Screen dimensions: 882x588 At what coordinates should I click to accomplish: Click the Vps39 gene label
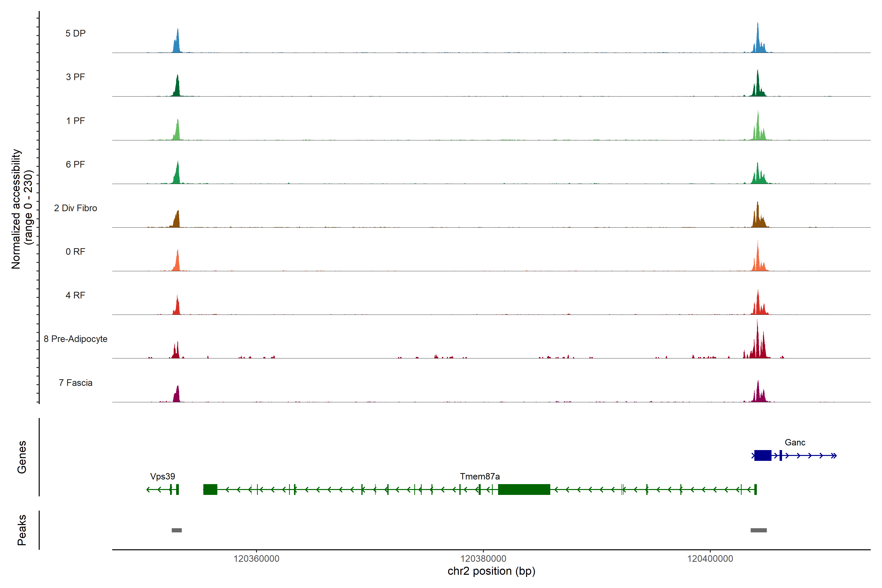coord(162,477)
